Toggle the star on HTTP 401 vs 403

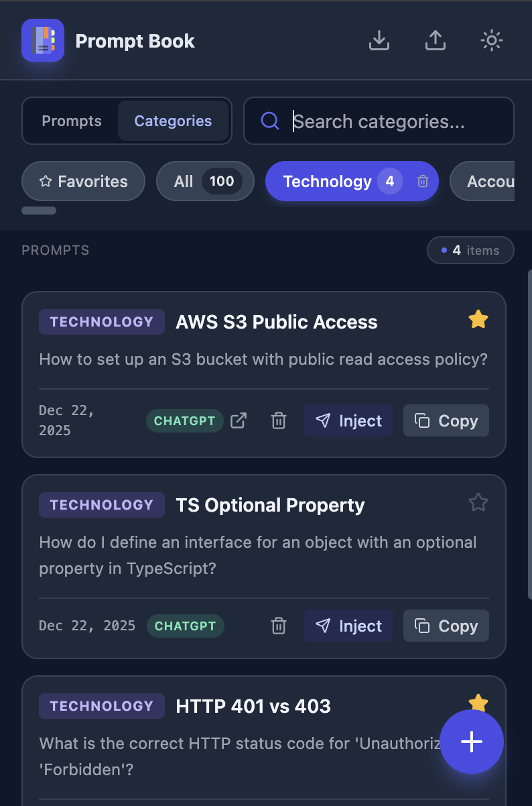(x=478, y=700)
